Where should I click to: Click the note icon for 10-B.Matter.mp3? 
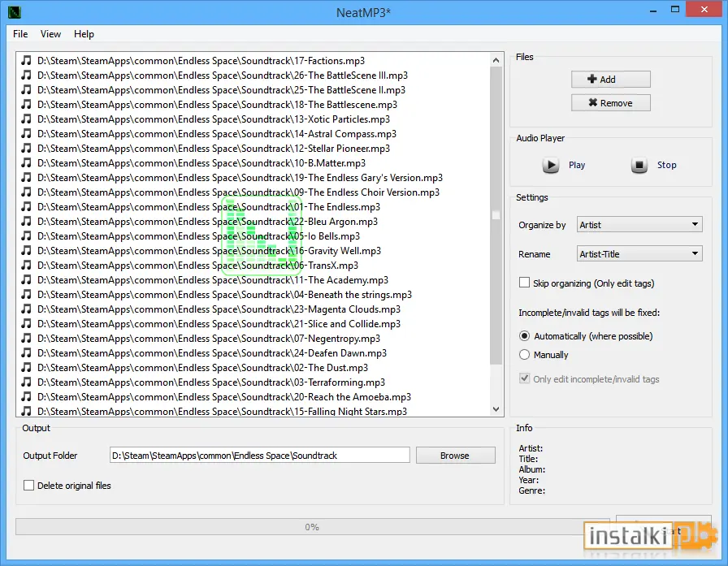[27, 163]
